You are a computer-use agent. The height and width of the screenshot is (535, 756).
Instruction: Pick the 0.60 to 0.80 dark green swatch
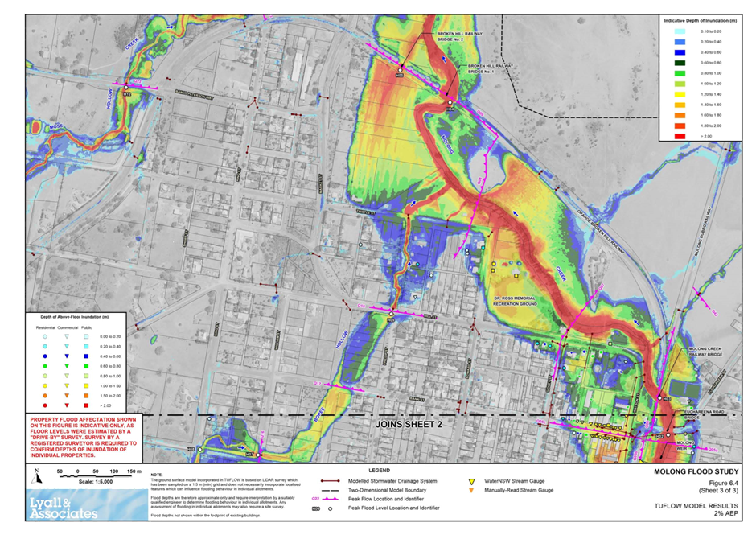680,63
